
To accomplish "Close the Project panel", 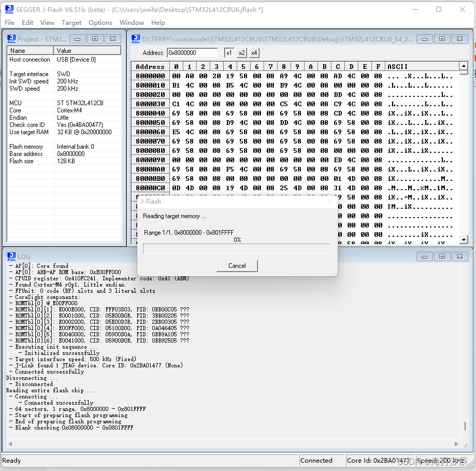I will [x=112, y=39].
